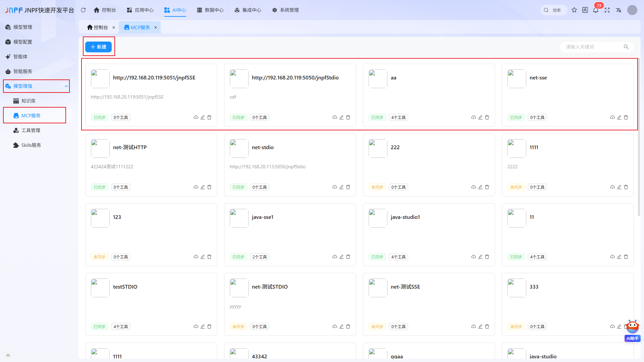Open notifications bell with the 23 badge
Image resolution: width=644 pixels, height=362 pixels.
point(596,10)
